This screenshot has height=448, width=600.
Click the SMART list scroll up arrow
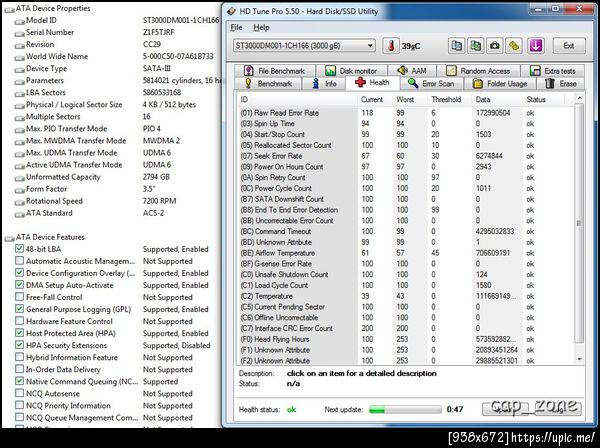tap(579, 98)
